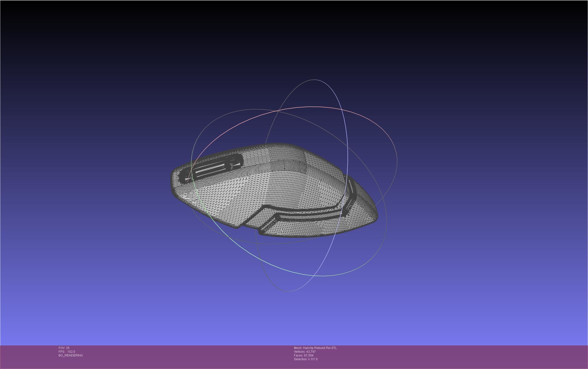Click the 'Faces: 87,594' info line
The image size is (588, 369).
click(304, 355)
